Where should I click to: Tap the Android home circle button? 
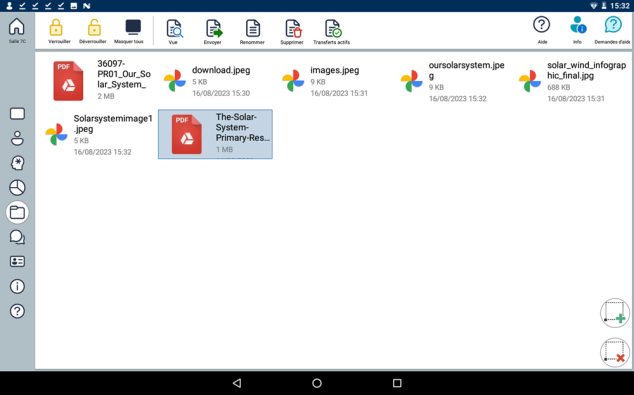click(317, 383)
